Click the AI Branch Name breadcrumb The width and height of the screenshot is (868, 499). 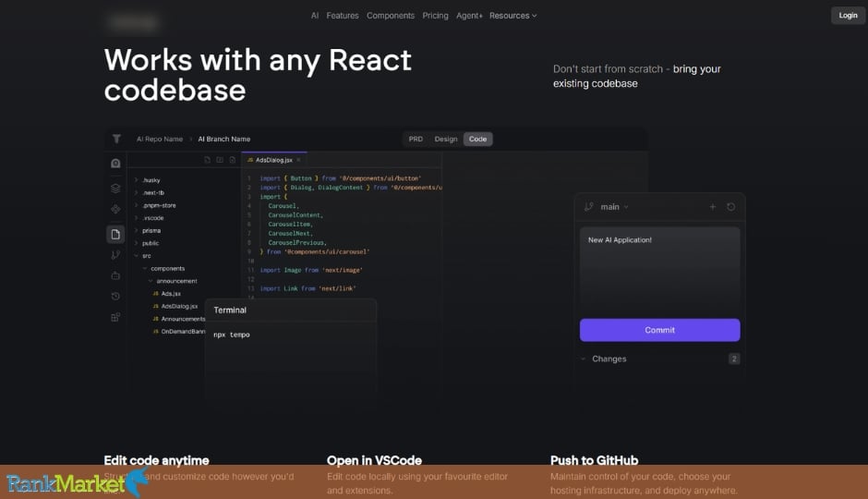click(224, 139)
